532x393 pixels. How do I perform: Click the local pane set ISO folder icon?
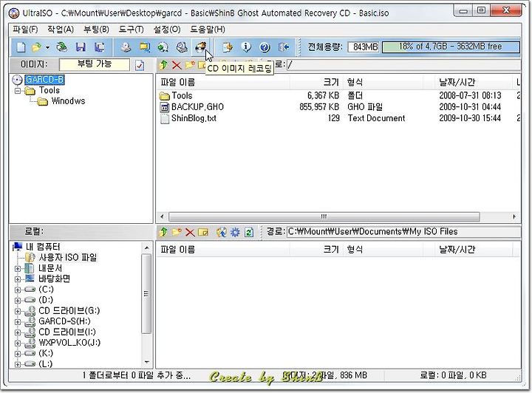222,232
